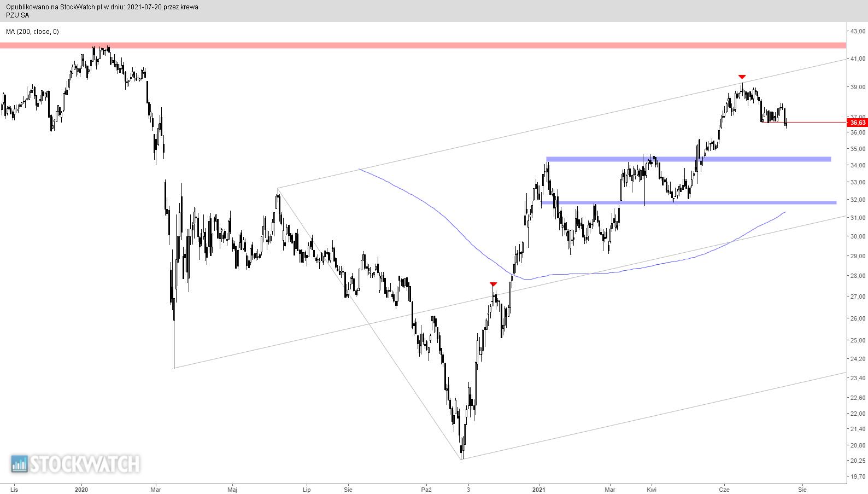The height and width of the screenshot is (494, 868).
Task: Click the 21,40 price axis label
Action: point(858,429)
